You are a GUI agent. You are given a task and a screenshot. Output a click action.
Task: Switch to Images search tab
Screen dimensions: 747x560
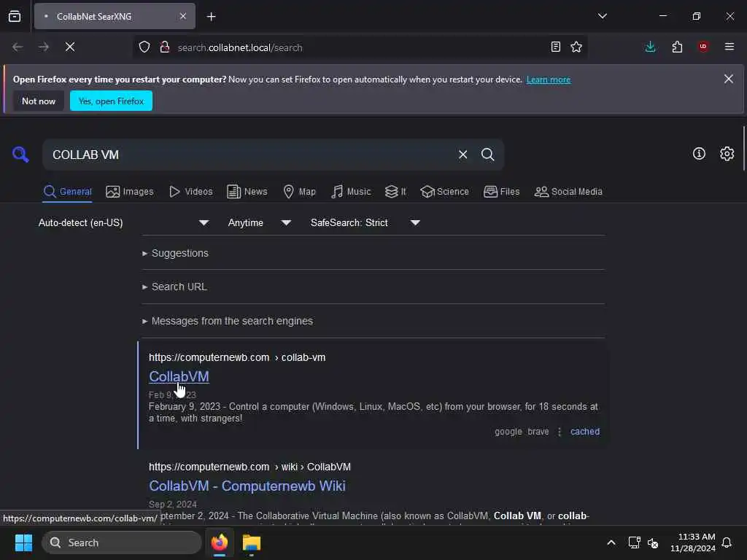tap(130, 192)
